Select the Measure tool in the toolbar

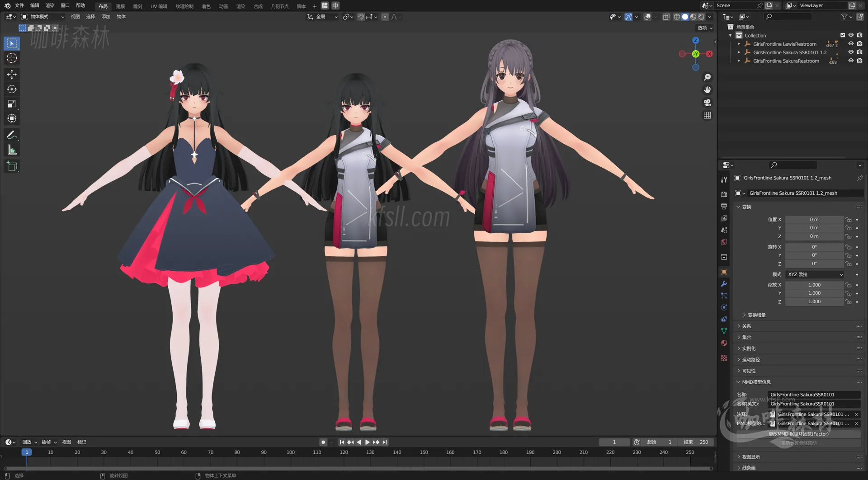[12, 149]
